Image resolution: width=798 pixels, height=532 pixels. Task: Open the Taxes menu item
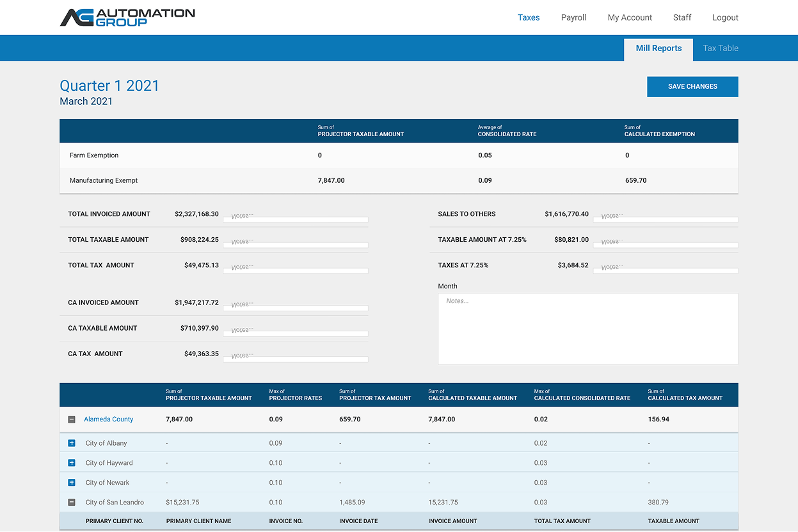[529, 17]
